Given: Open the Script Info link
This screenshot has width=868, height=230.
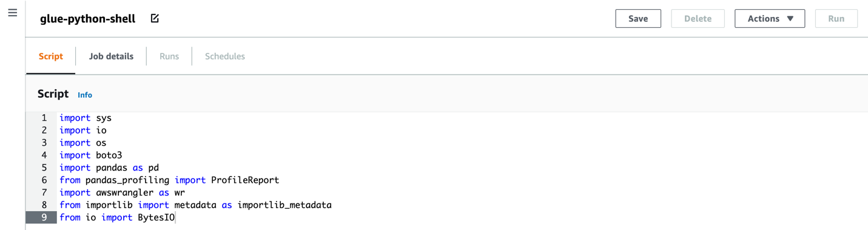Looking at the screenshot, I should click(85, 95).
